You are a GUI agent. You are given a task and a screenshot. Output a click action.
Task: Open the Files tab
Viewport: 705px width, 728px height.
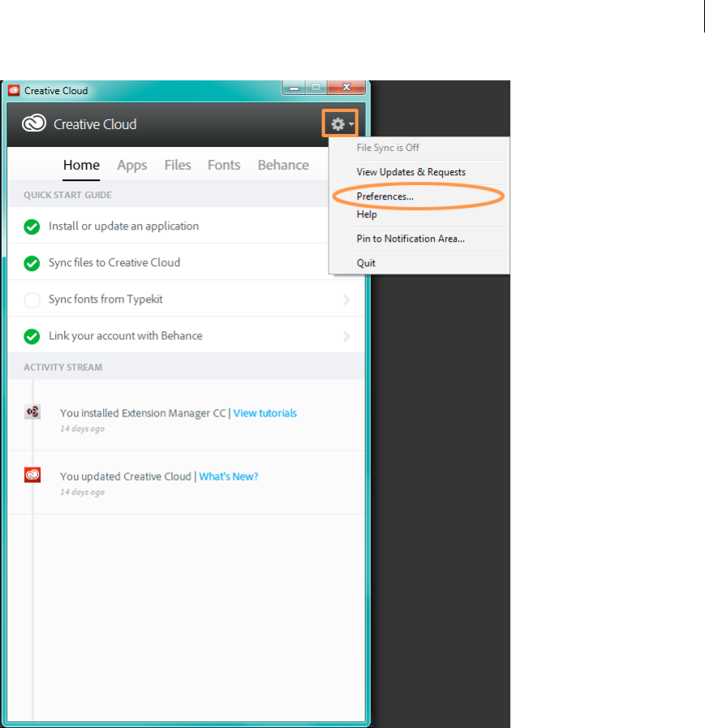[178, 166]
